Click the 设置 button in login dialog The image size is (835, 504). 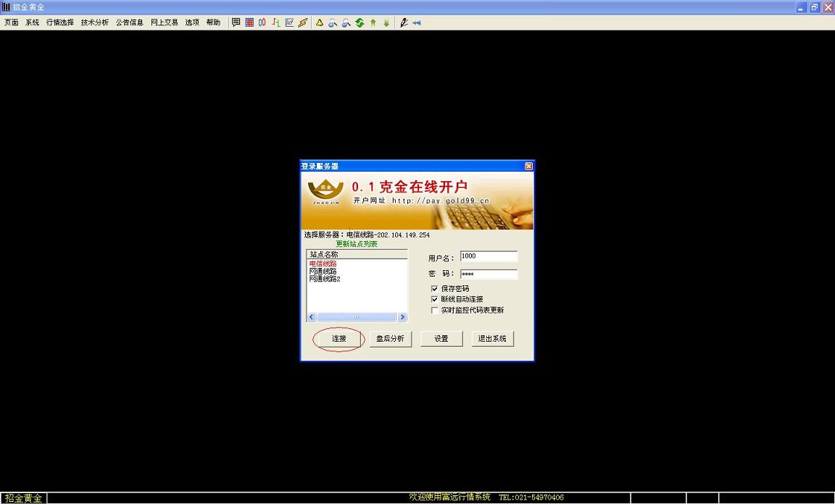coord(441,338)
